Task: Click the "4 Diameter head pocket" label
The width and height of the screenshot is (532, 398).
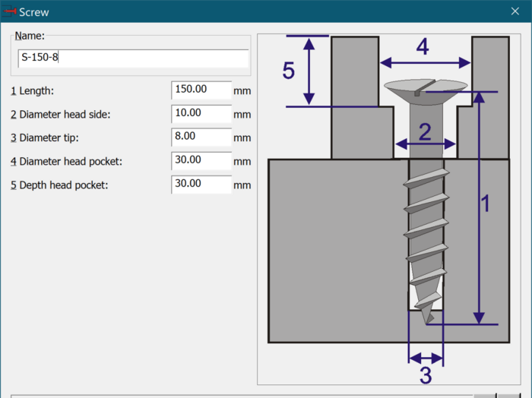Action: (66, 162)
